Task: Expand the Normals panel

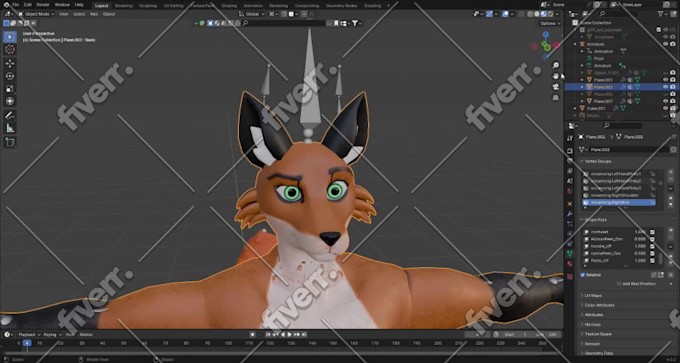Action: coord(592,324)
